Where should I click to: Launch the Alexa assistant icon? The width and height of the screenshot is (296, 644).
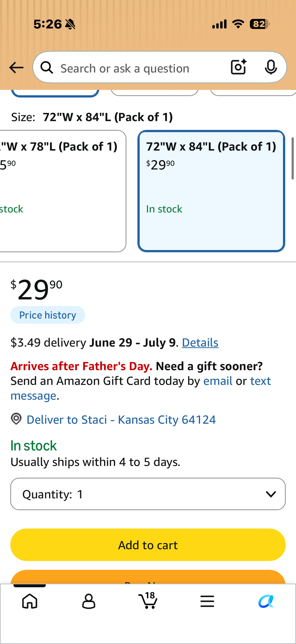tap(266, 601)
